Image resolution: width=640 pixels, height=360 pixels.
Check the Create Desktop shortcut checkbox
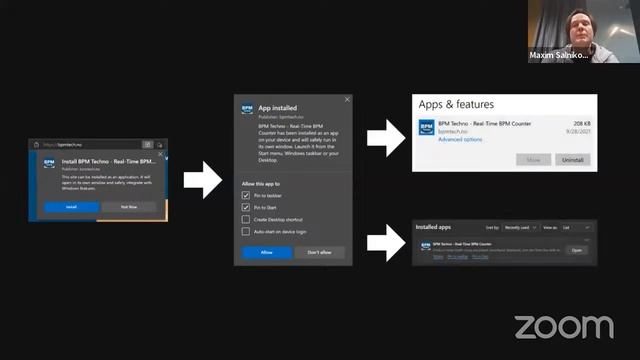point(246,220)
